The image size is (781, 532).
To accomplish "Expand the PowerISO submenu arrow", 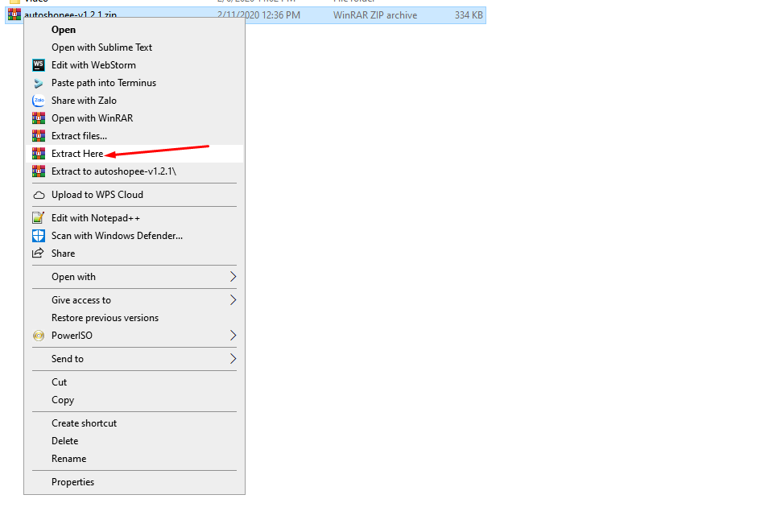I will 233,336.
